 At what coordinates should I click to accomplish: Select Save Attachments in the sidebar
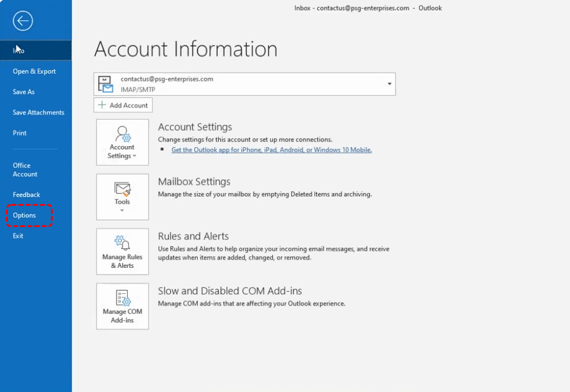click(38, 112)
